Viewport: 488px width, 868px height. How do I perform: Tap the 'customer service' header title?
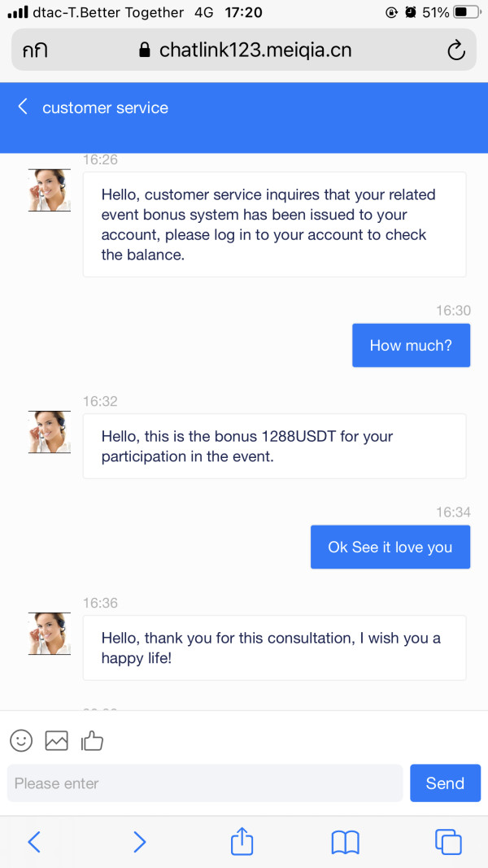pos(105,107)
